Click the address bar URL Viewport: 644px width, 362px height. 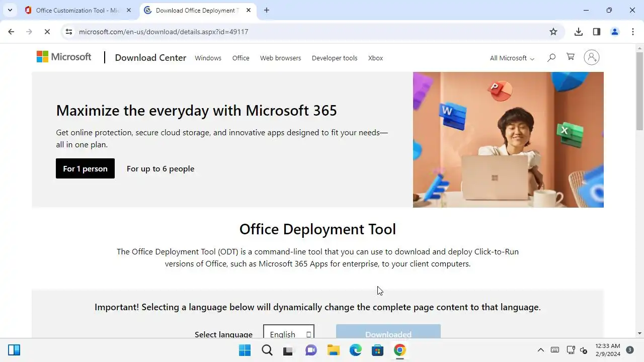(x=164, y=32)
